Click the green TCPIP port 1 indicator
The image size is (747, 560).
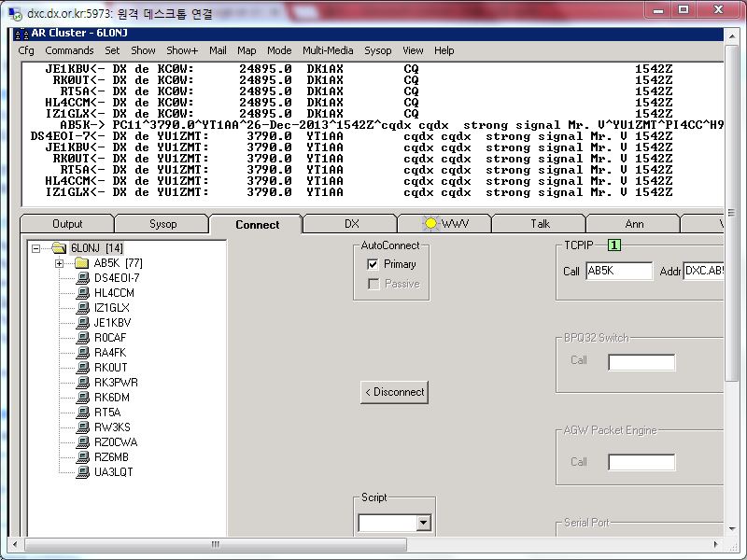click(x=614, y=245)
